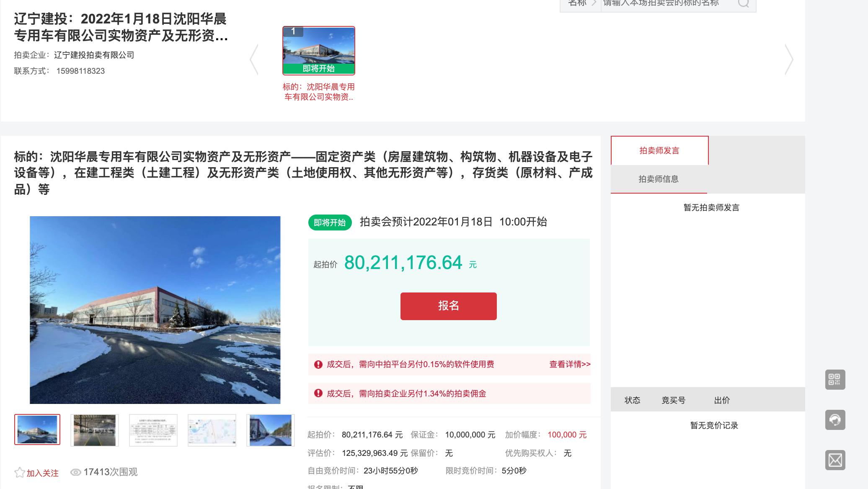Switch to 拍卖师发言 tab

659,150
